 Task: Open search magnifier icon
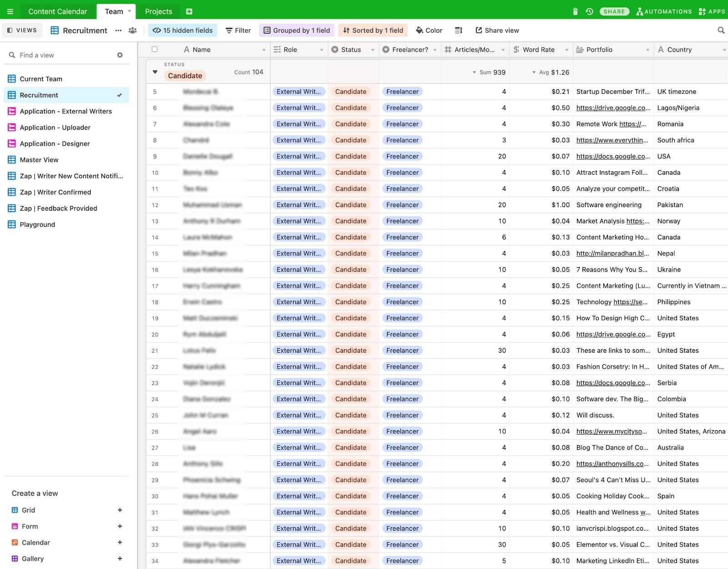tap(721, 30)
